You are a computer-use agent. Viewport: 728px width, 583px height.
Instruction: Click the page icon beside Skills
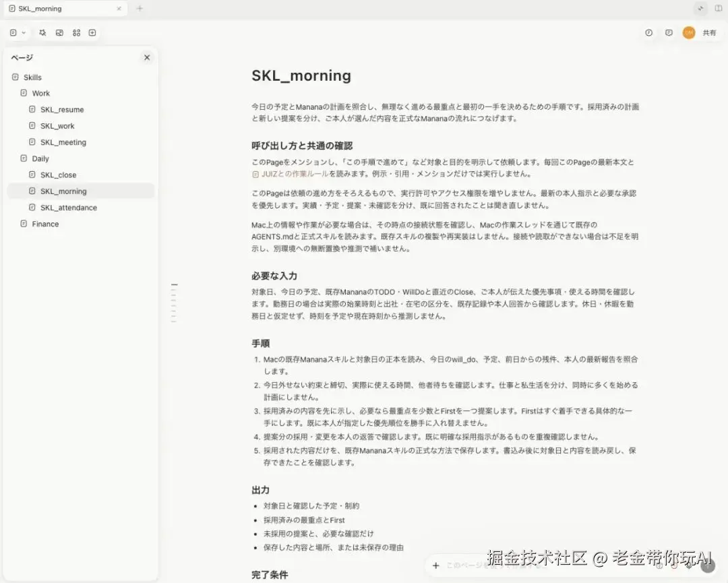(16, 77)
